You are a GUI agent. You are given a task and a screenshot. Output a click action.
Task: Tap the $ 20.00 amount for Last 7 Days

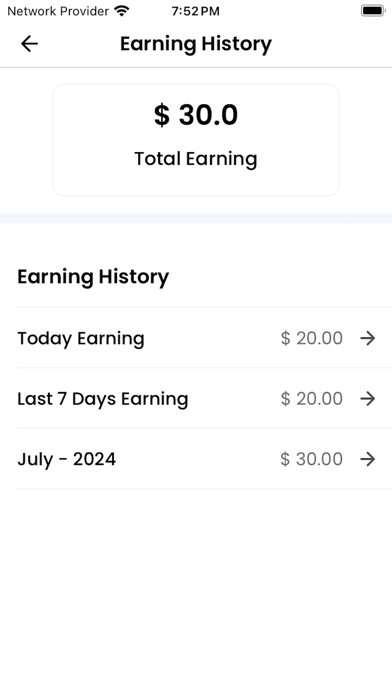(312, 399)
